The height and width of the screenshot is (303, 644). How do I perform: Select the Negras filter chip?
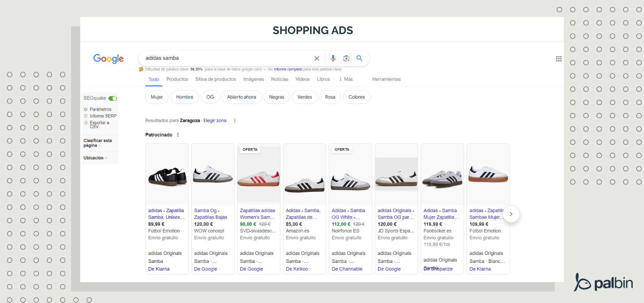277,97
